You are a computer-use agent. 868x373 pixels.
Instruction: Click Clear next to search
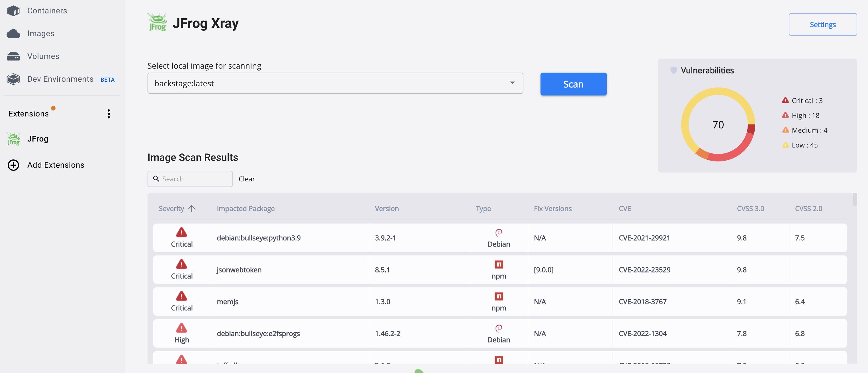click(246, 179)
